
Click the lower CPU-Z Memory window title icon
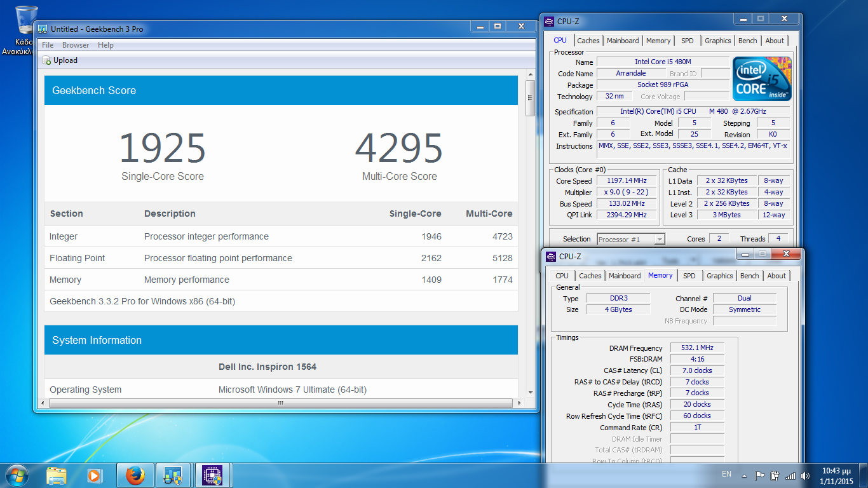tap(550, 257)
